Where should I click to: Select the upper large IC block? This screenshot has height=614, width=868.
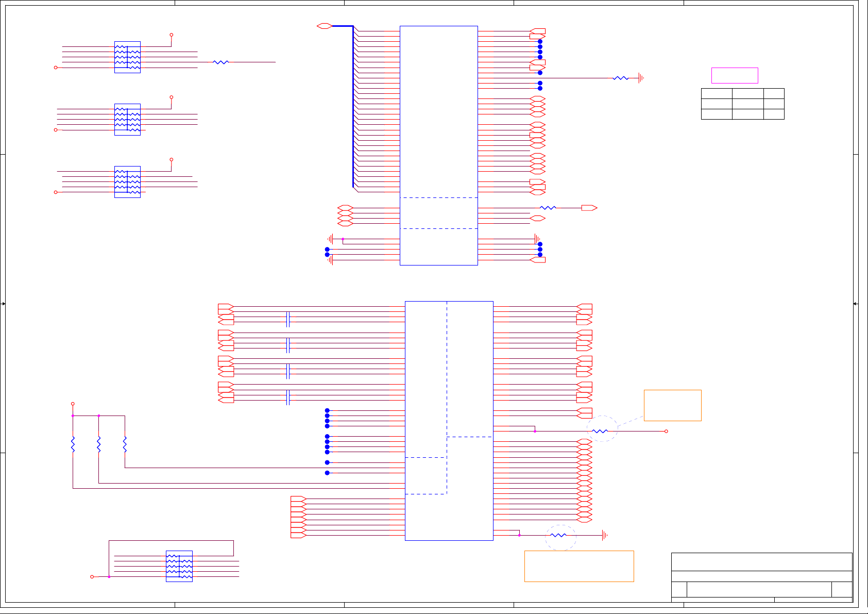[439, 145]
